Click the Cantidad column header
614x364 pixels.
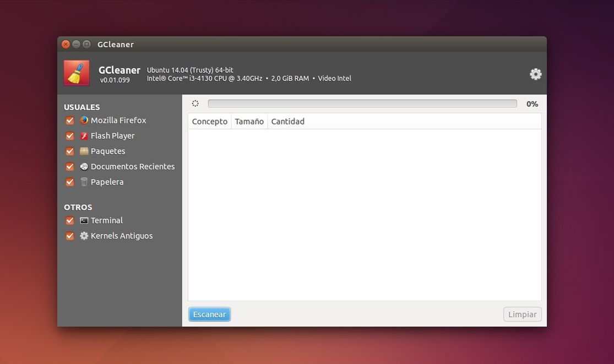pos(287,122)
